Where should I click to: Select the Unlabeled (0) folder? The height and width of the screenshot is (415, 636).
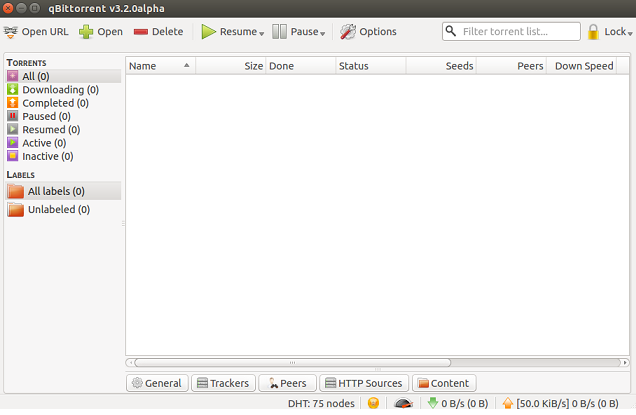(63, 210)
